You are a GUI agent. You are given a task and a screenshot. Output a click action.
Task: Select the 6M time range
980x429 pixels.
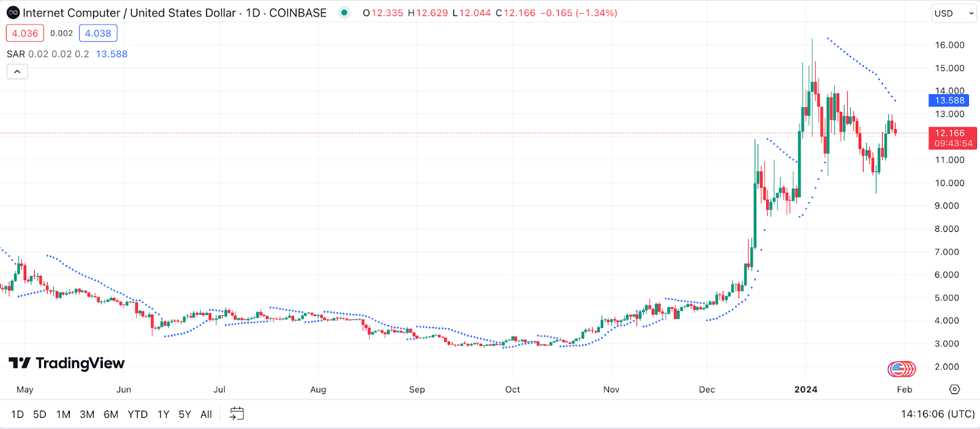point(111,414)
